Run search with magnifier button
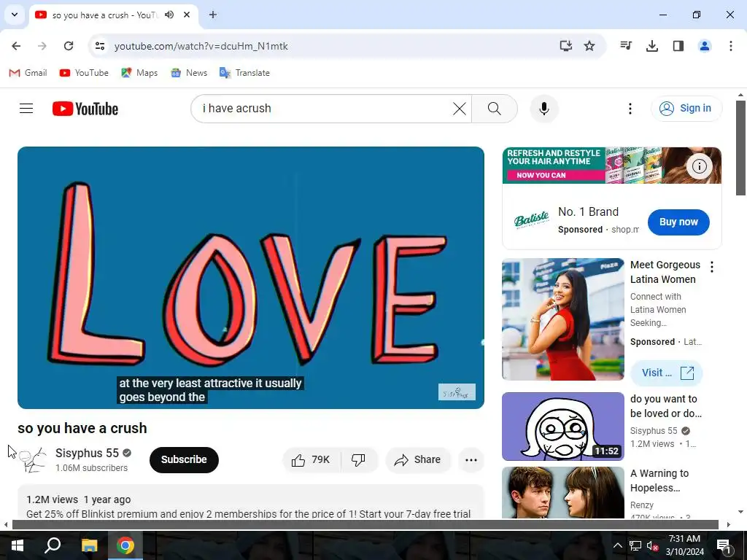The width and height of the screenshot is (747, 560). click(495, 109)
